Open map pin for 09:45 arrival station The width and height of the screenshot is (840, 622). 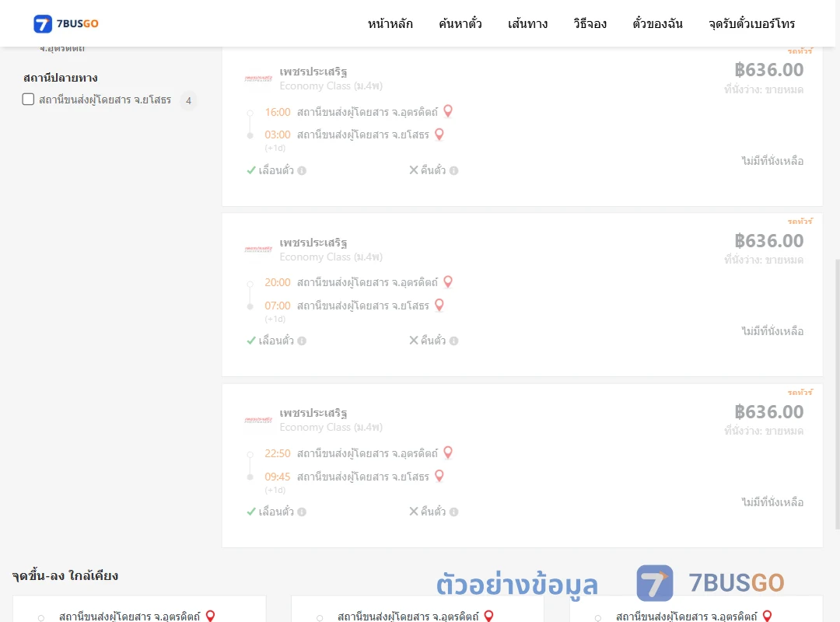point(439,477)
